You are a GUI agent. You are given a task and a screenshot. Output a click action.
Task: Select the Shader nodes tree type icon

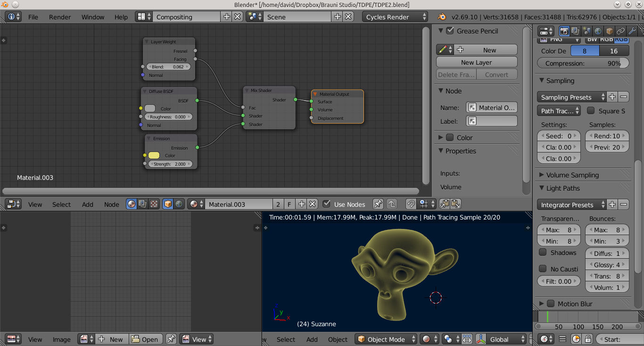tap(132, 204)
